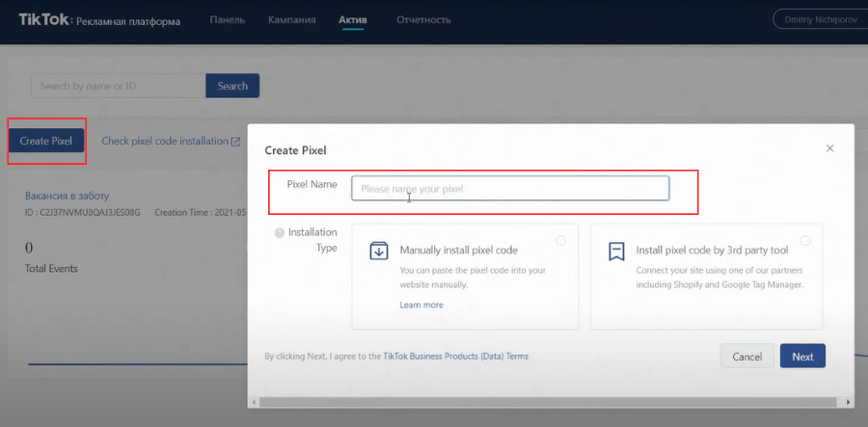Click the Pixel Name input field
Viewport: 868px width, 427px height.
[x=509, y=189]
